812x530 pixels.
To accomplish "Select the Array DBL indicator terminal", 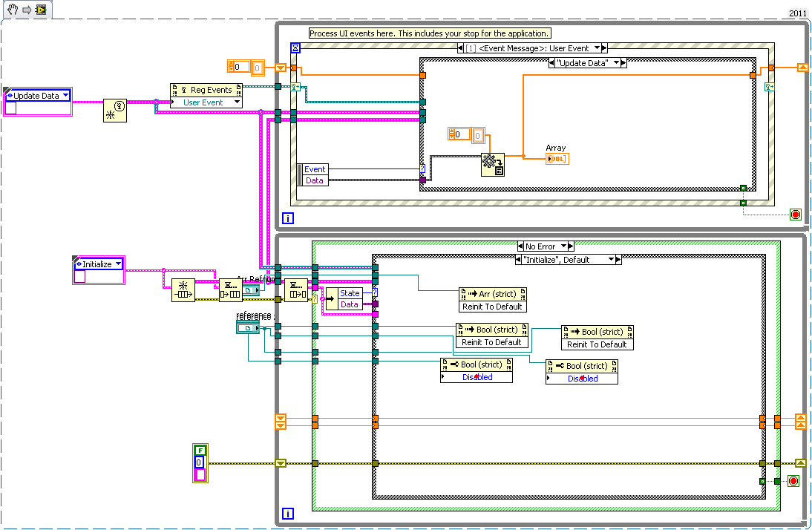I will point(557,159).
